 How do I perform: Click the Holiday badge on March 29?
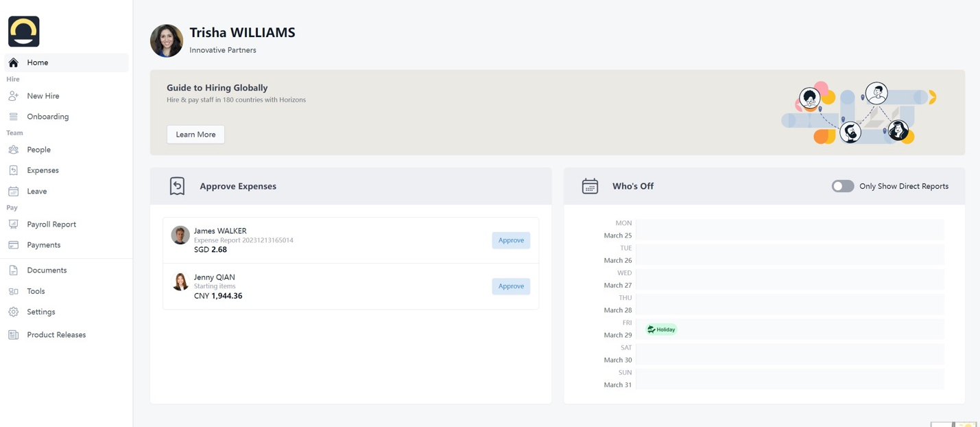(661, 330)
